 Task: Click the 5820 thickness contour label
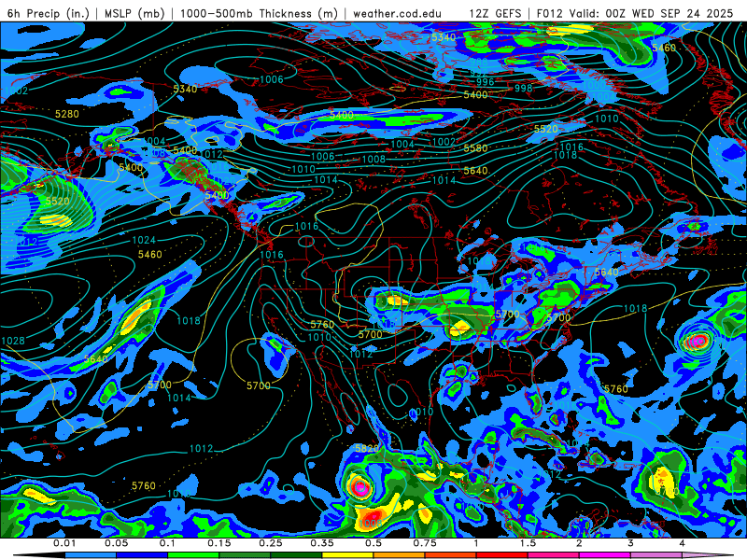pos(367,449)
